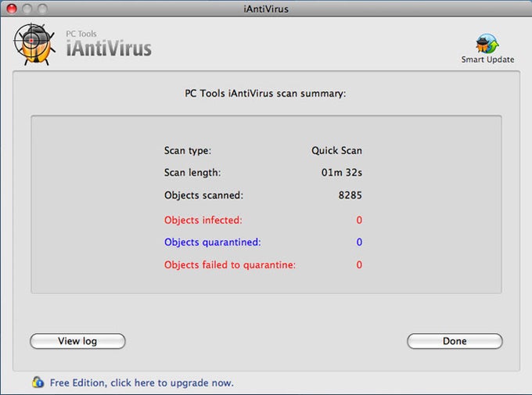Click the large iAntiVirus wordmark
532x395 pixels.
[109, 48]
